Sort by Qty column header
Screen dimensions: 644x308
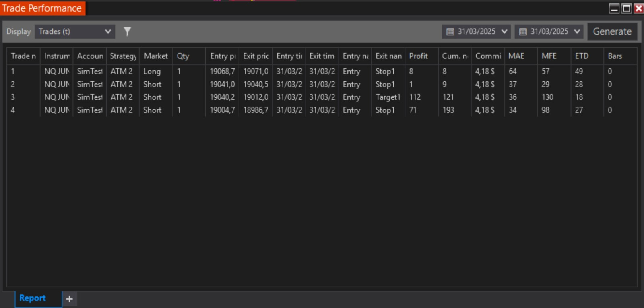(189, 56)
